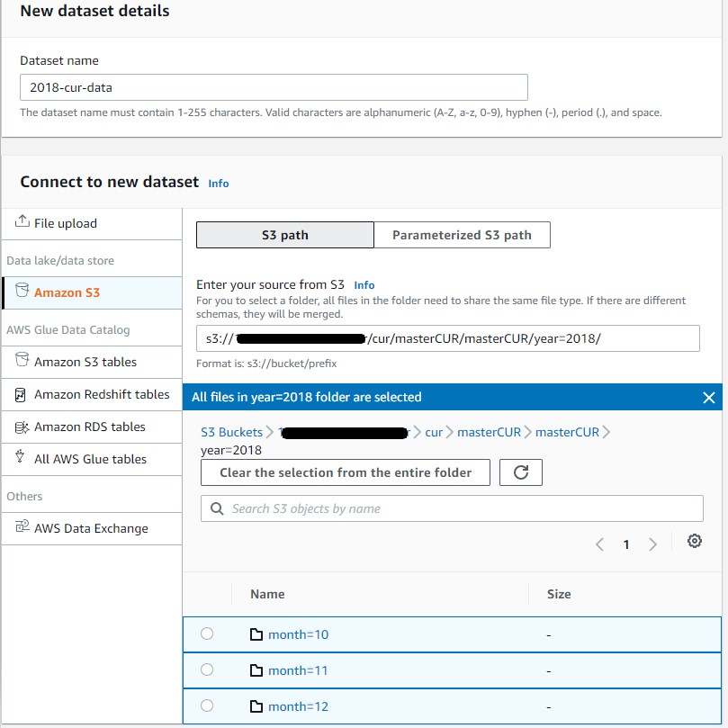Choose AWS Data Exchange option
Screen dimensions: 728x728
pos(92,529)
